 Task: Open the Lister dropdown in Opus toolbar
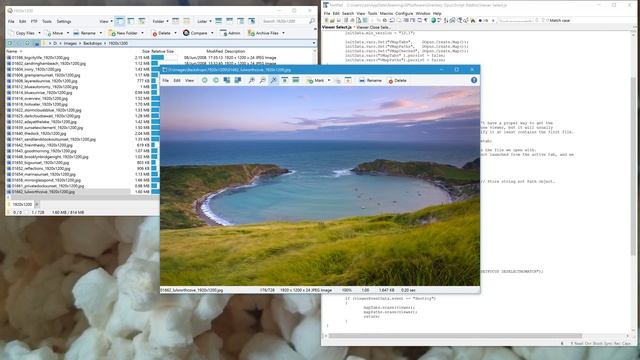coord(204,21)
